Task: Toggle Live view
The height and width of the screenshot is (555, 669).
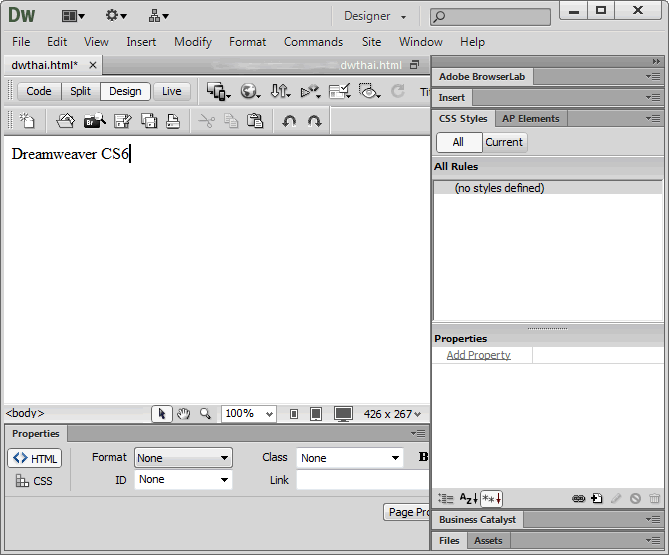Action: 172,91
